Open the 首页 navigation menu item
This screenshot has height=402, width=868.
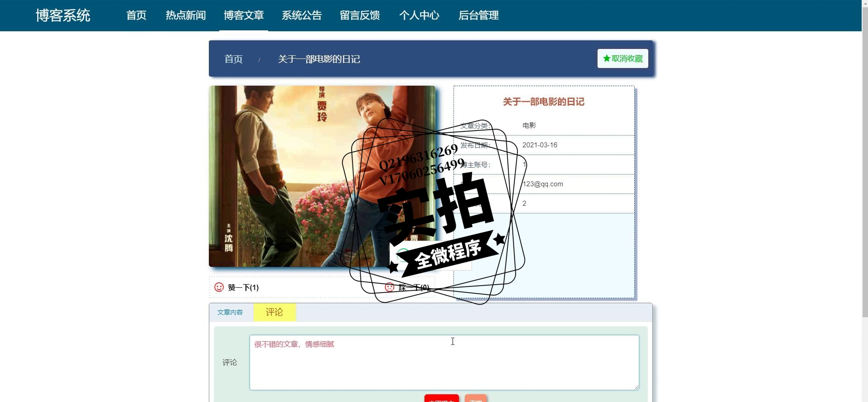tap(136, 15)
